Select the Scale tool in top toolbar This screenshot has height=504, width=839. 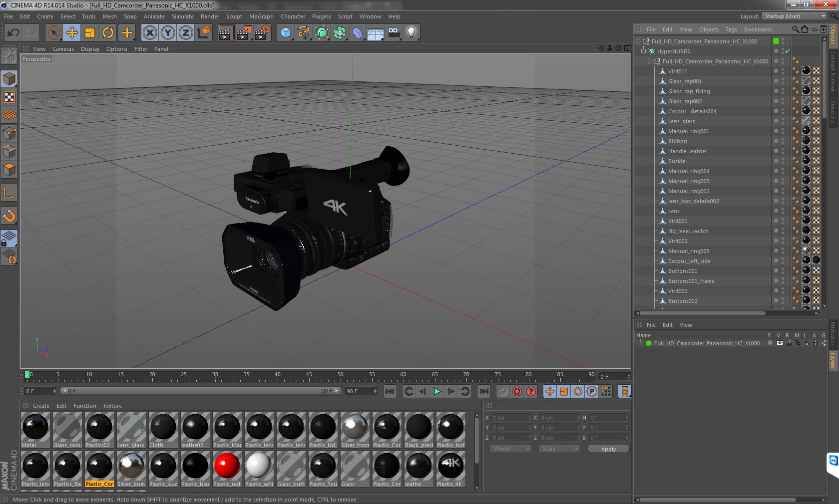pos(90,33)
